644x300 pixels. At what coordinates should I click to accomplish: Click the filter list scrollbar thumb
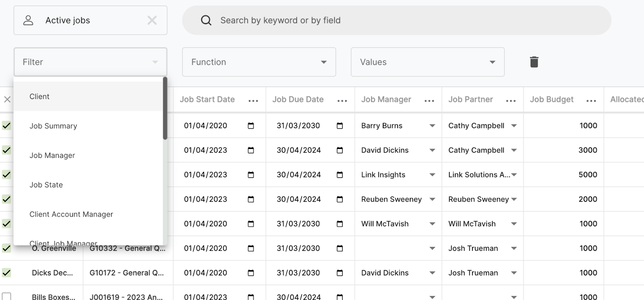165,109
